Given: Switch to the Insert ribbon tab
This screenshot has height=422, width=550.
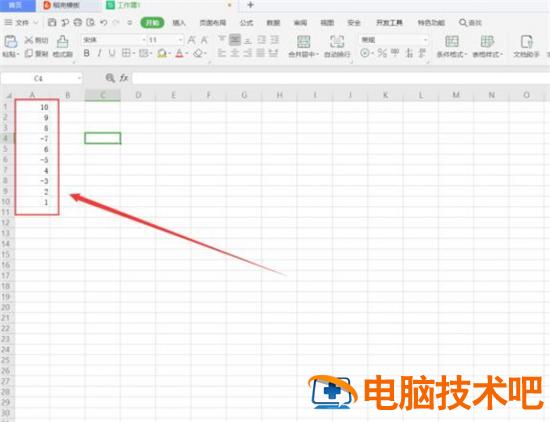Looking at the screenshot, I should pos(179,23).
